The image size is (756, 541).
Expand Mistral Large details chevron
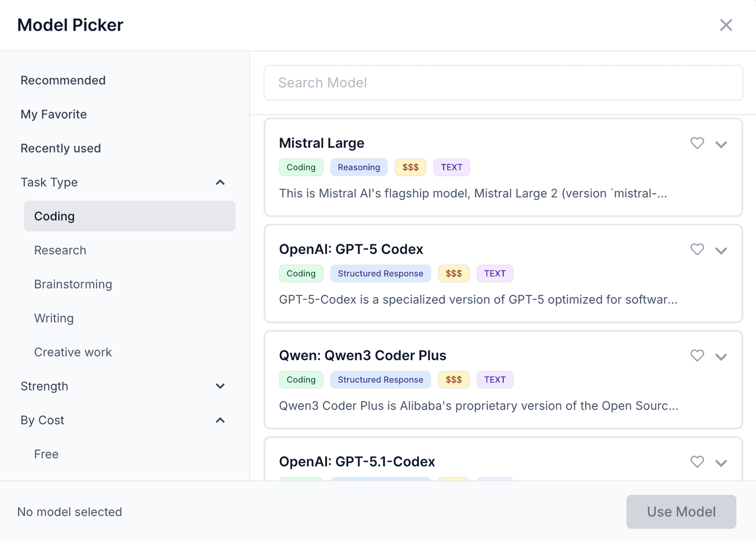[x=721, y=144]
